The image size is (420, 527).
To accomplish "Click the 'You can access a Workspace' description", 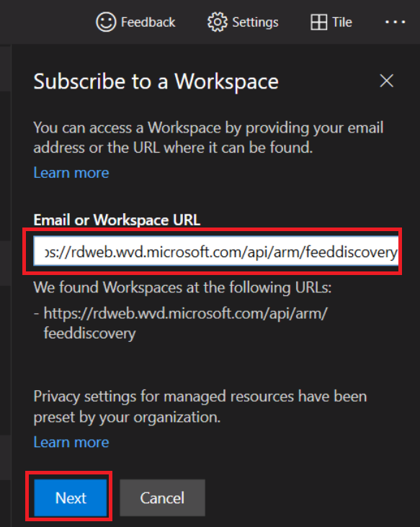I will 208,138.
